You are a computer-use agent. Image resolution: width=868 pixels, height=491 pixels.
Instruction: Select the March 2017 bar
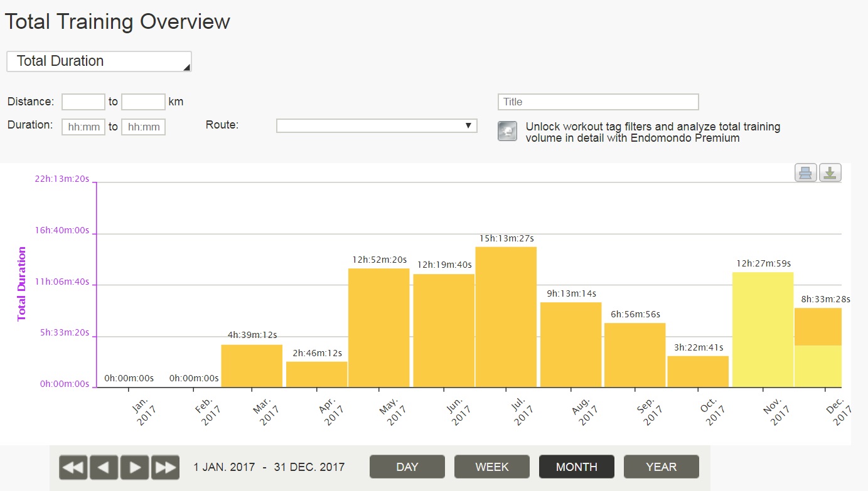(252, 366)
